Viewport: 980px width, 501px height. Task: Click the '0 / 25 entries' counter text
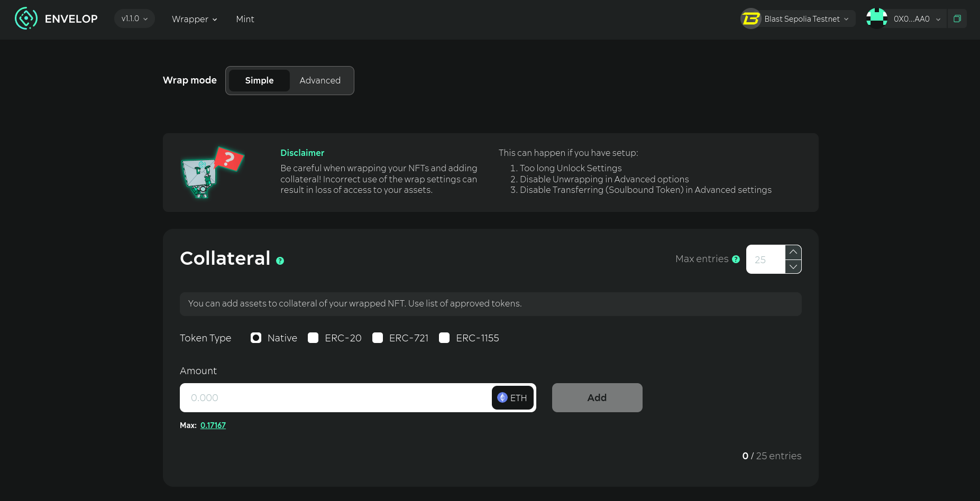tap(772, 456)
